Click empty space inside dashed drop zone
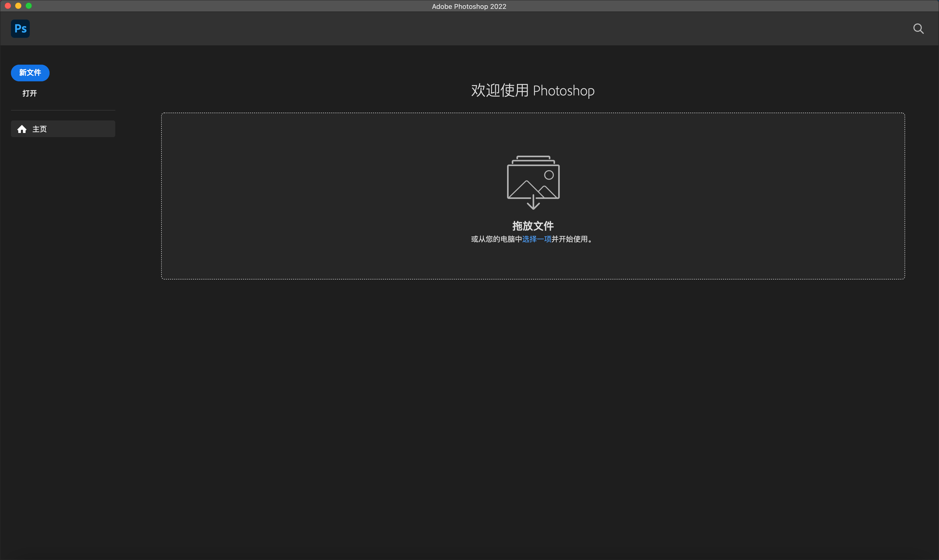The height and width of the screenshot is (560, 939). click(x=302, y=196)
